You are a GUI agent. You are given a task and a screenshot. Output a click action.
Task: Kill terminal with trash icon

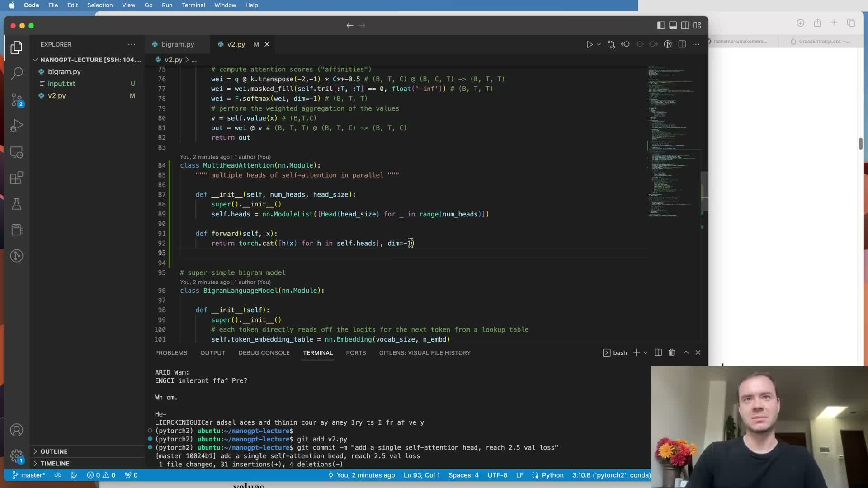click(672, 352)
